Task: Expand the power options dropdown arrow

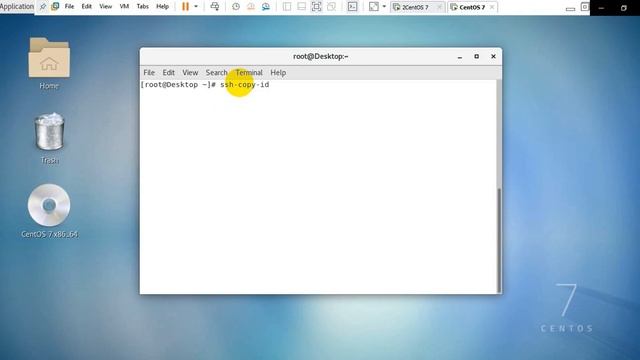Action: (x=196, y=7)
